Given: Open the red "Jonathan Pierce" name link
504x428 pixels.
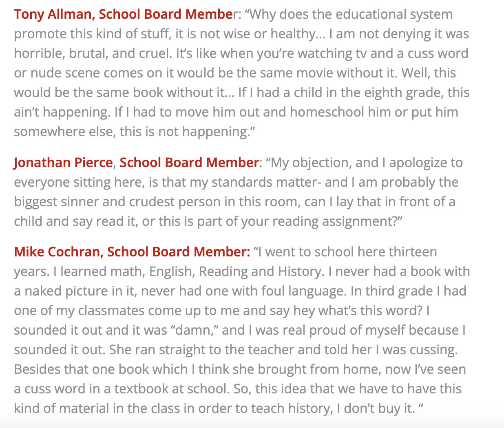Looking at the screenshot, I should [x=63, y=163].
